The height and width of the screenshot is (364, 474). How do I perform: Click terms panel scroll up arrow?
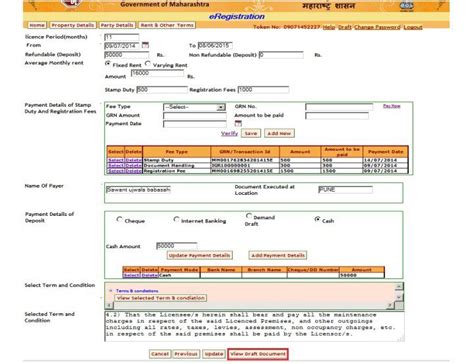(x=398, y=286)
